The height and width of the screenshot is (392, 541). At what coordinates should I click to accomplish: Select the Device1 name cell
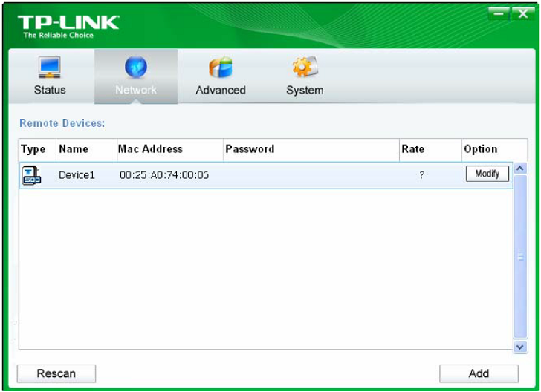77,176
